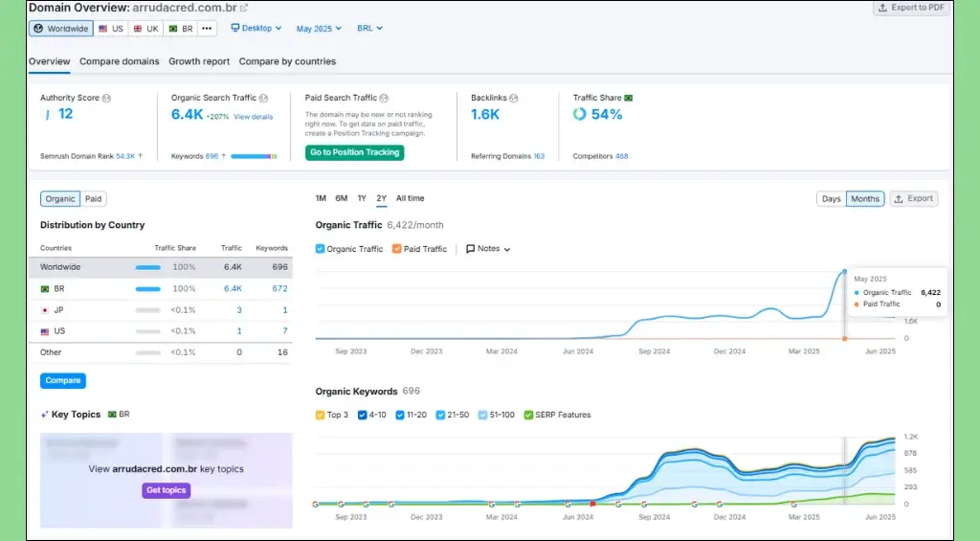This screenshot has height=541, width=980.
Task: Open the Referring Domains 163 link
Action: (539, 156)
